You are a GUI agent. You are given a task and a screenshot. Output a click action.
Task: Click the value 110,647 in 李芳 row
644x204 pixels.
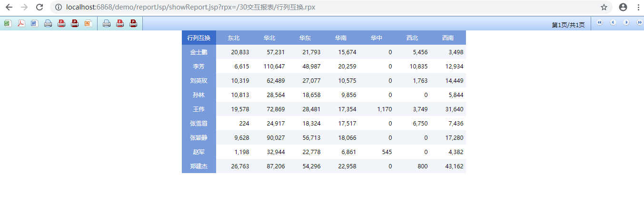pos(274,66)
